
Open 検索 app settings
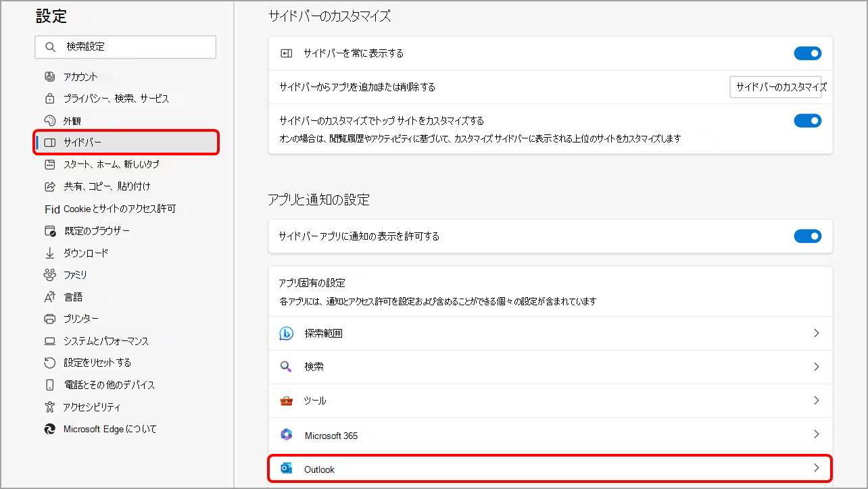tap(550, 367)
